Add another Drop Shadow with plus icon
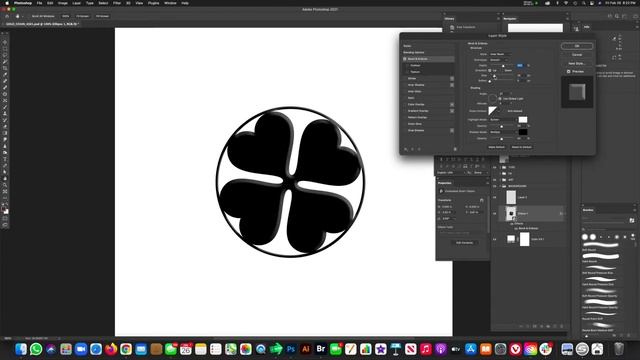 452,131
